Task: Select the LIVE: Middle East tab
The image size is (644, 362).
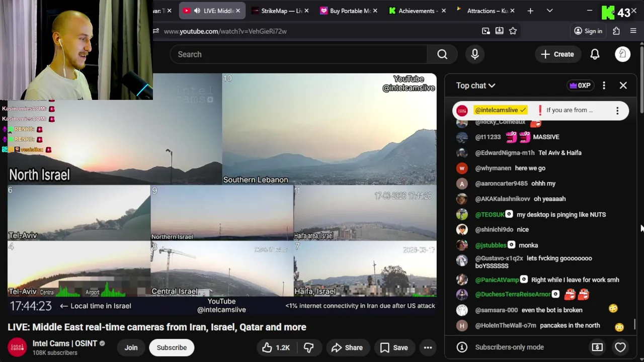Action: pyautogui.click(x=212, y=11)
